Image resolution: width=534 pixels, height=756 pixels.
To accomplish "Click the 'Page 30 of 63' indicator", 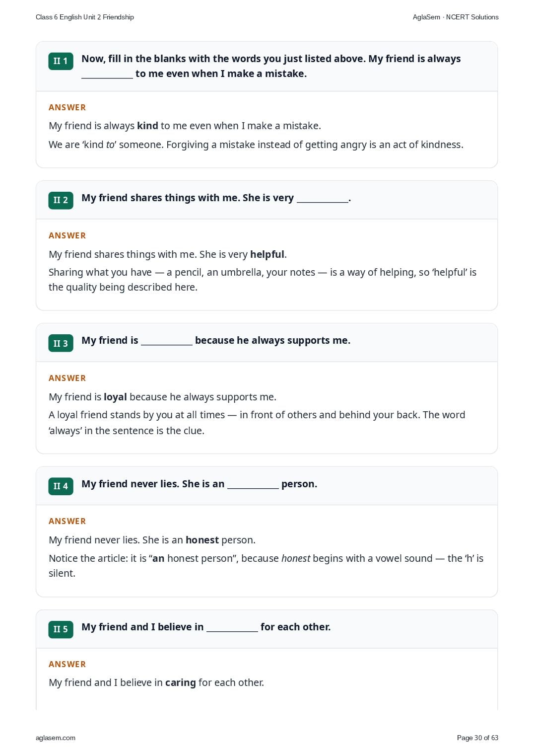I will click(477, 738).
